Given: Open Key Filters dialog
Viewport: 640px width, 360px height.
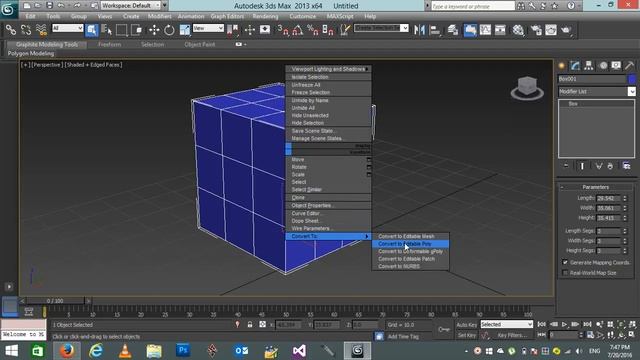Looking at the screenshot, I should point(512,335).
